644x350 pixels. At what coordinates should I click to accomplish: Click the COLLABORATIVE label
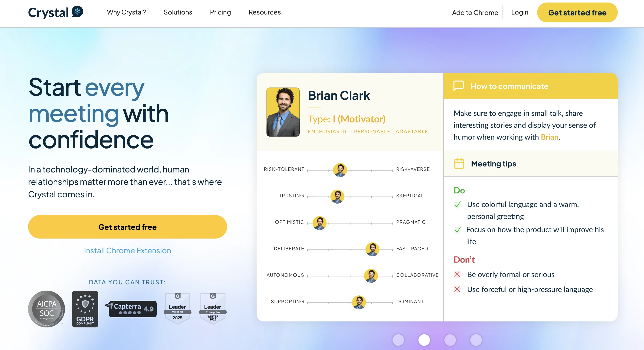pyautogui.click(x=417, y=275)
